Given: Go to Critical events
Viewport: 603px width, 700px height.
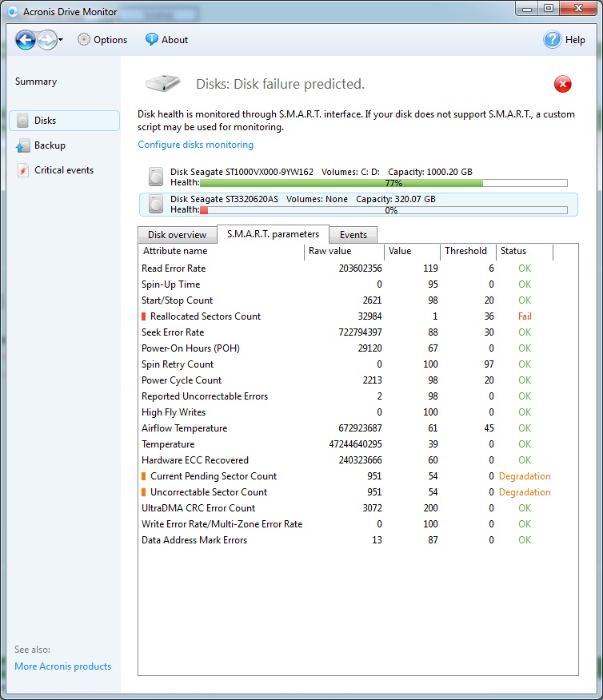Looking at the screenshot, I should point(64,170).
